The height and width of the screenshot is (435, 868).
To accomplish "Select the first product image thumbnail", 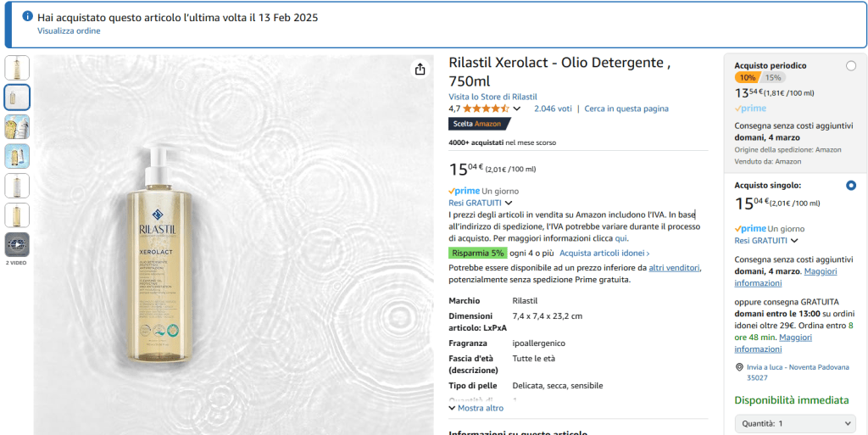I will (17, 68).
